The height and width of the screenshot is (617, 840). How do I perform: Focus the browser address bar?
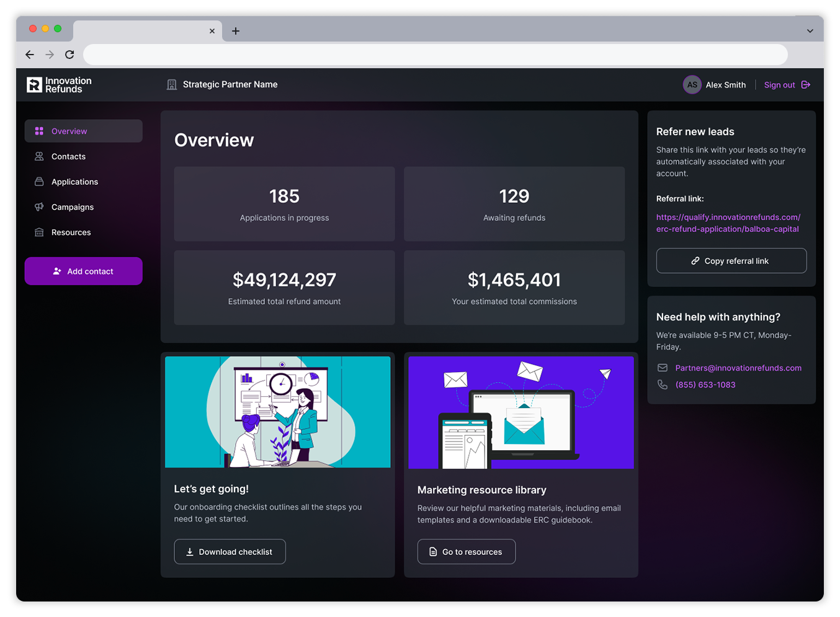point(434,55)
